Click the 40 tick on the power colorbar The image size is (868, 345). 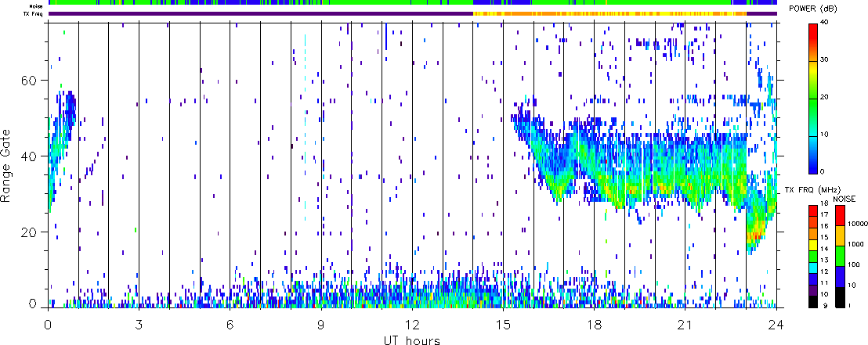[825, 22]
